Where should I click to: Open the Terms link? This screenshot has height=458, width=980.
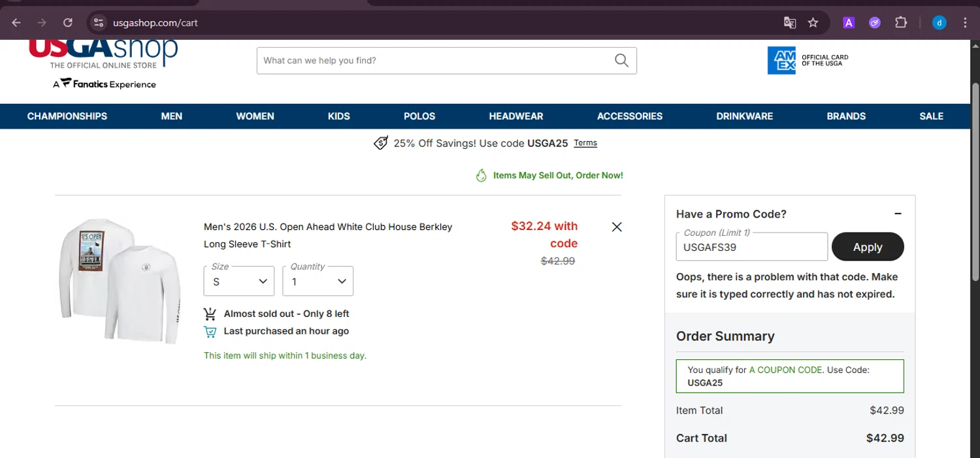click(585, 143)
